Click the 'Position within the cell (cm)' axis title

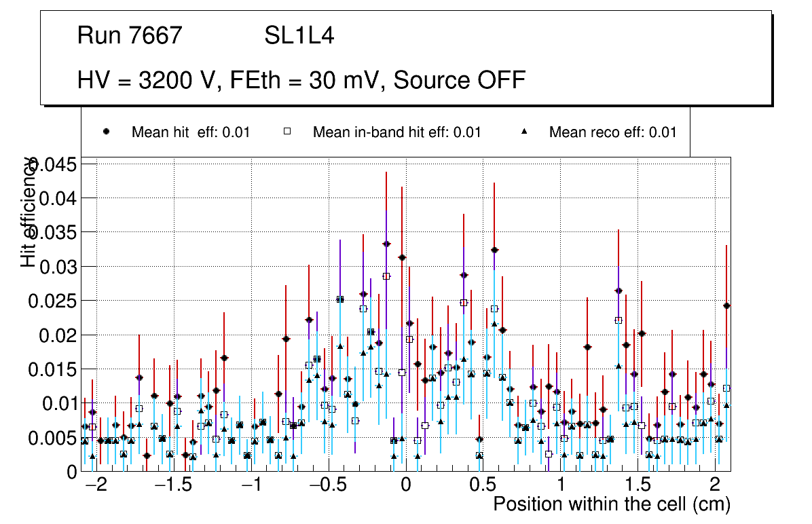[x=611, y=504]
